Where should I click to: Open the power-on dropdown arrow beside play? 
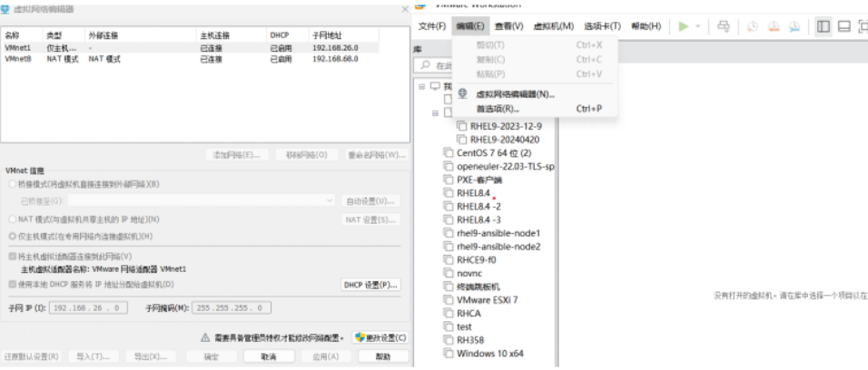click(697, 26)
